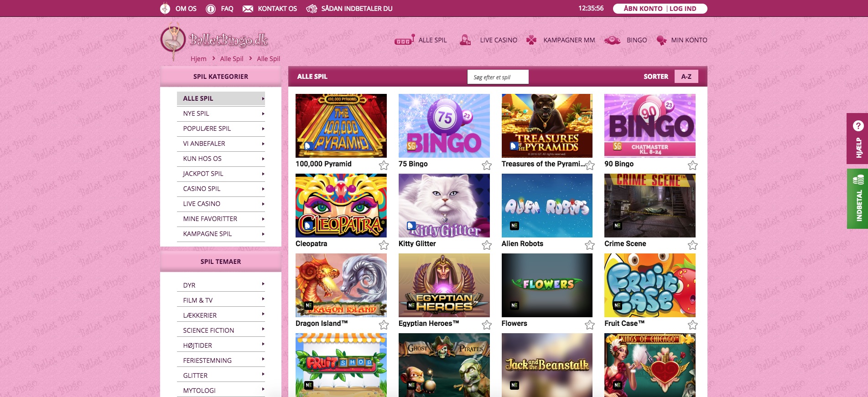868x397 pixels.
Task: Open the A-Z sort dropdown
Action: [x=686, y=77]
